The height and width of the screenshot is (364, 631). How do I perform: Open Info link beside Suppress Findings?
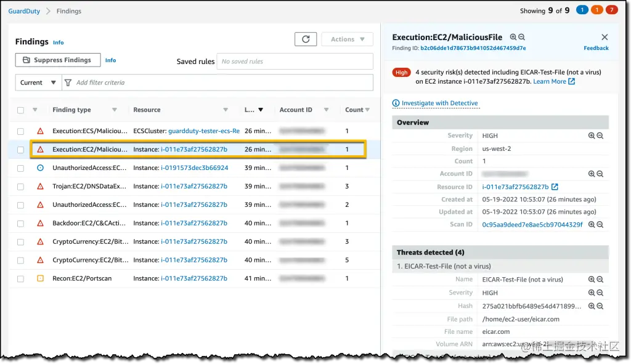[111, 60]
